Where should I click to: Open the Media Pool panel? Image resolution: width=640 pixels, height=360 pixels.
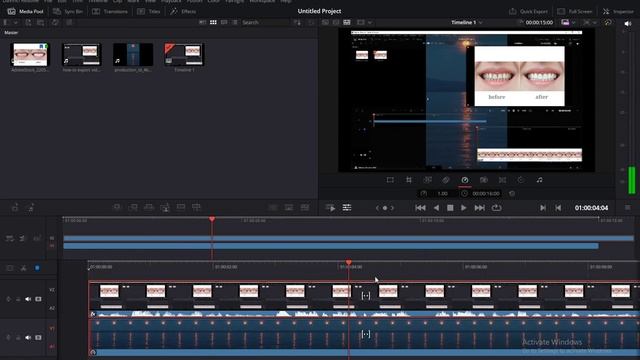coord(25,11)
